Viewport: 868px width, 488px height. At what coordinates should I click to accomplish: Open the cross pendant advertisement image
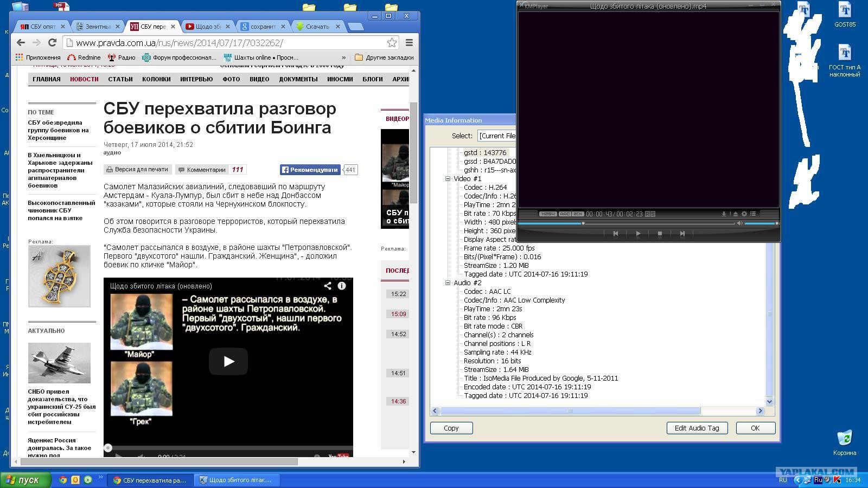[59, 276]
